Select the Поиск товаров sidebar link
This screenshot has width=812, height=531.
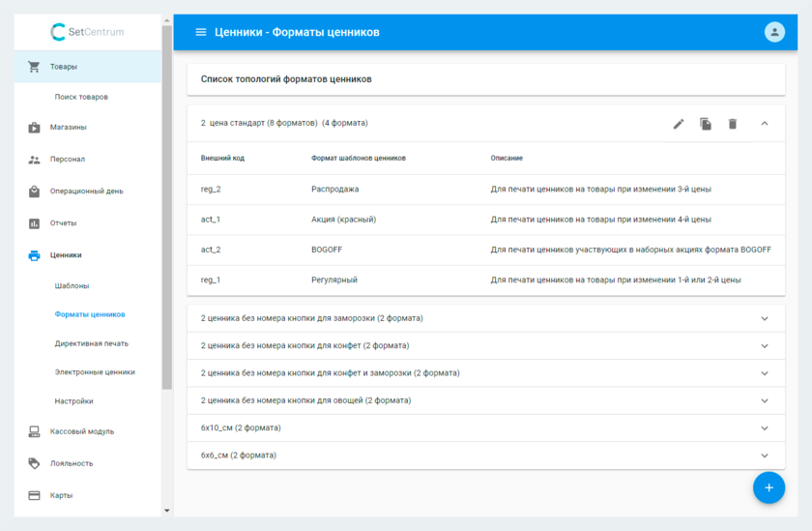point(81,97)
